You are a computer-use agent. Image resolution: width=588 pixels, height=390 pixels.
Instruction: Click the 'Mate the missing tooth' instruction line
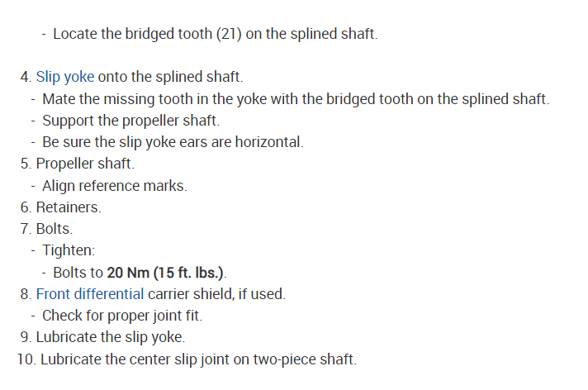295,98
